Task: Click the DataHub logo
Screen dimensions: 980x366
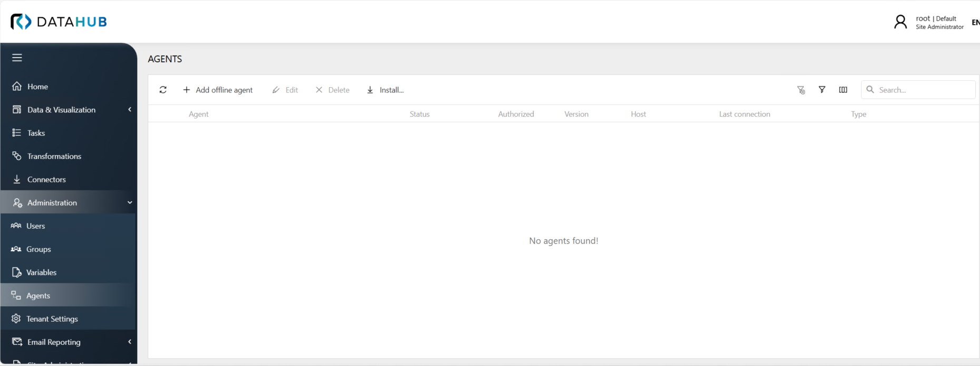Action: pyautogui.click(x=59, y=22)
